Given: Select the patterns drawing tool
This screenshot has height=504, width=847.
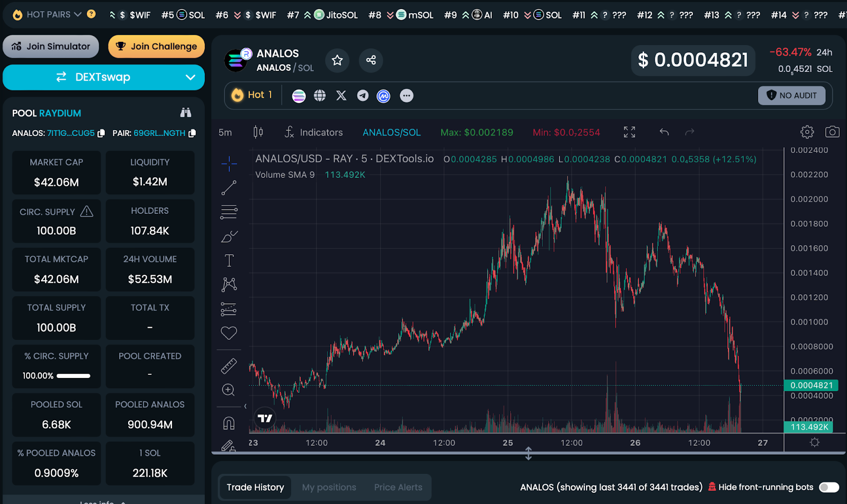Looking at the screenshot, I should pos(229,285).
